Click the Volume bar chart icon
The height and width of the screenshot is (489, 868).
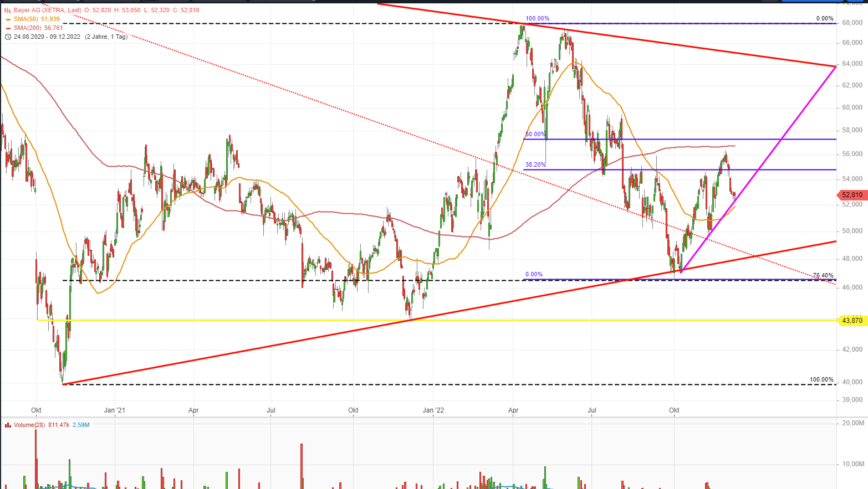coord(8,425)
